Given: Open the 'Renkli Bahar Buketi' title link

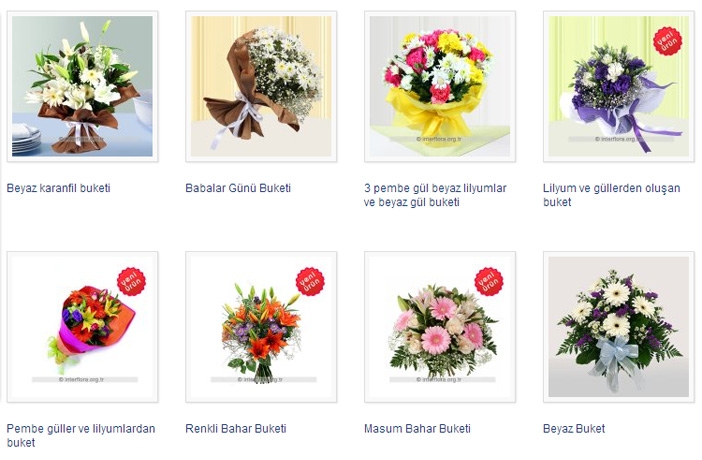Looking at the screenshot, I should click(x=236, y=429).
